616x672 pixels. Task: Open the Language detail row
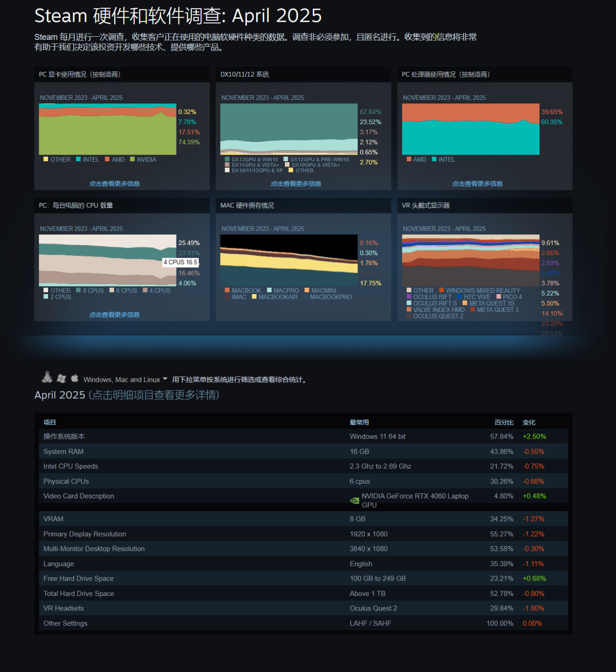pyautogui.click(x=303, y=563)
